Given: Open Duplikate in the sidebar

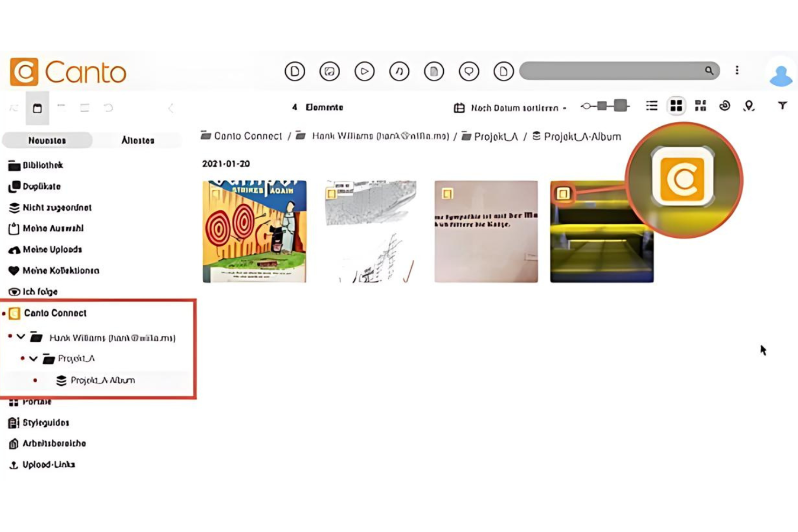Looking at the screenshot, I should click(35, 186).
